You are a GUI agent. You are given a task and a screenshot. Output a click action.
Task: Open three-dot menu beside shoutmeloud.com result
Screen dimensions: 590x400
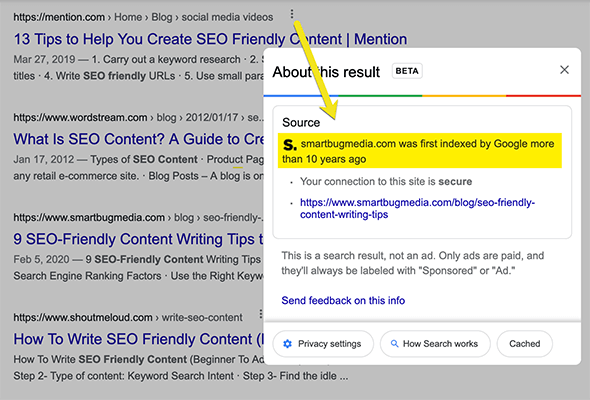[x=260, y=314]
